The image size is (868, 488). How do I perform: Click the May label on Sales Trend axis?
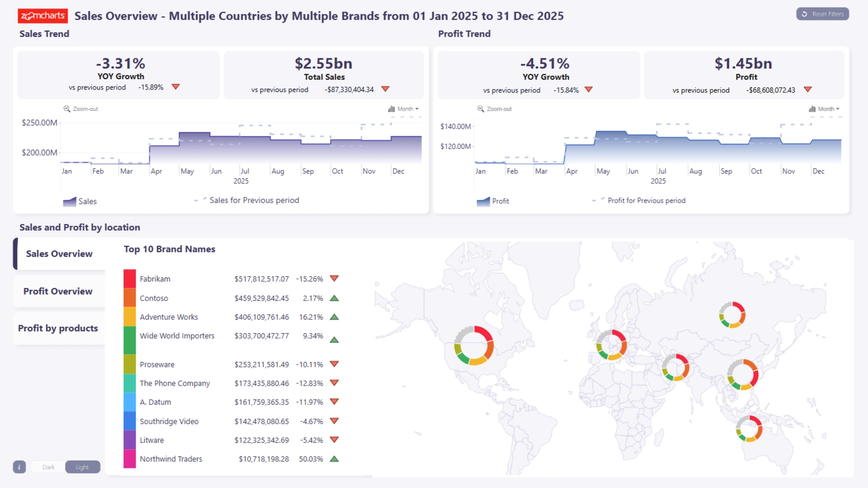pyautogui.click(x=187, y=171)
